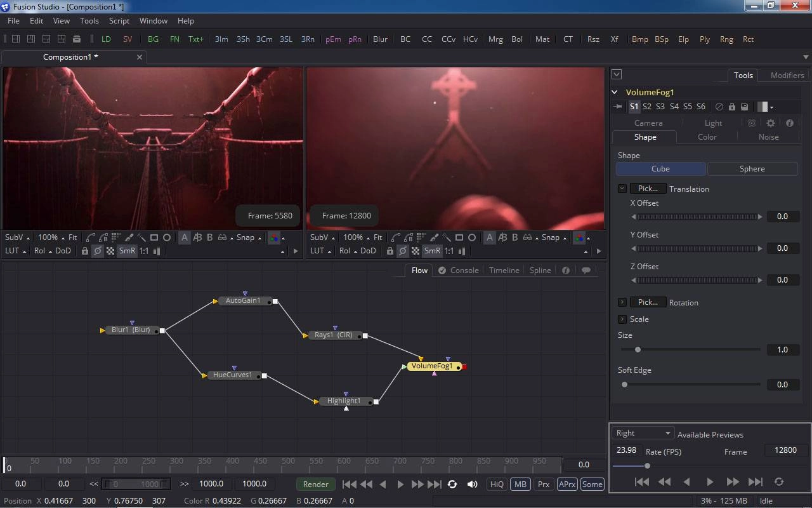Click the Pick... button for Rotation
Image resolution: width=812 pixels, height=508 pixels.
tap(648, 302)
